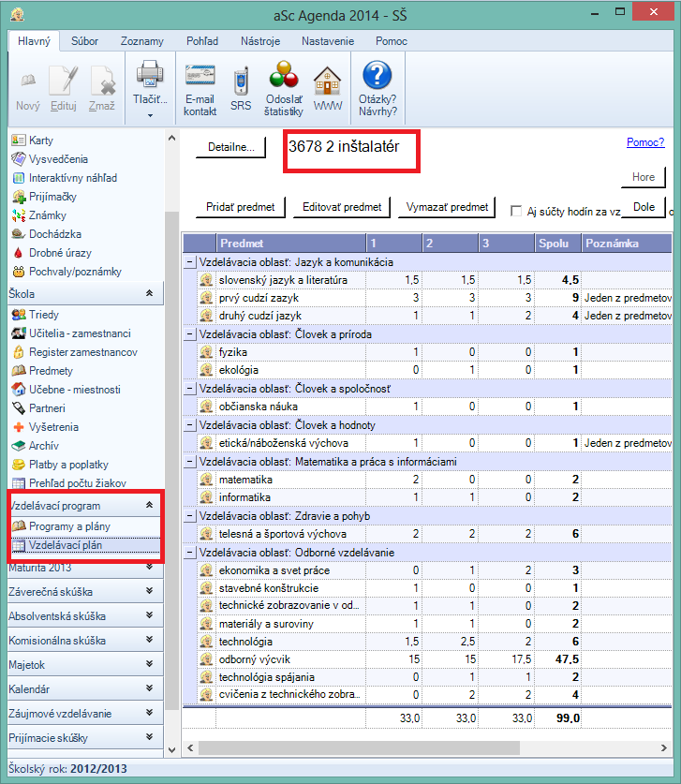Open Drobné úrazy item
This screenshot has width=681, height=784.
point(52,253)
